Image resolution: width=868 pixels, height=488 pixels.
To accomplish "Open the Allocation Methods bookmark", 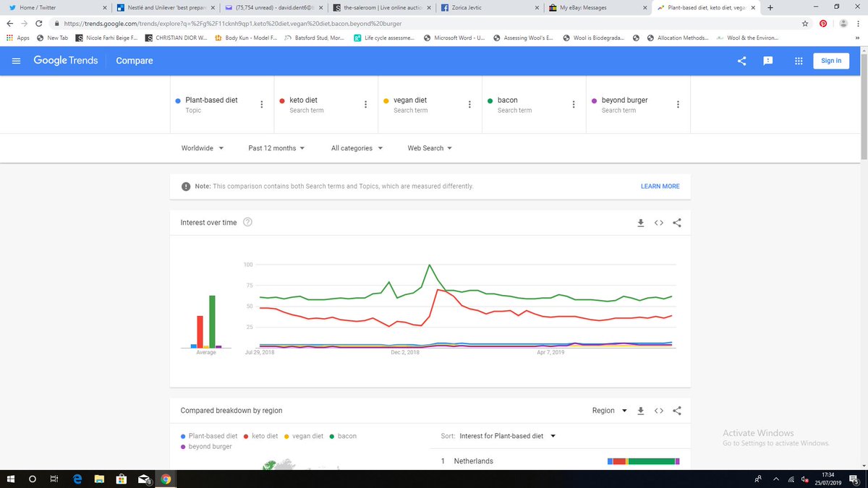I will pos(678,38).
